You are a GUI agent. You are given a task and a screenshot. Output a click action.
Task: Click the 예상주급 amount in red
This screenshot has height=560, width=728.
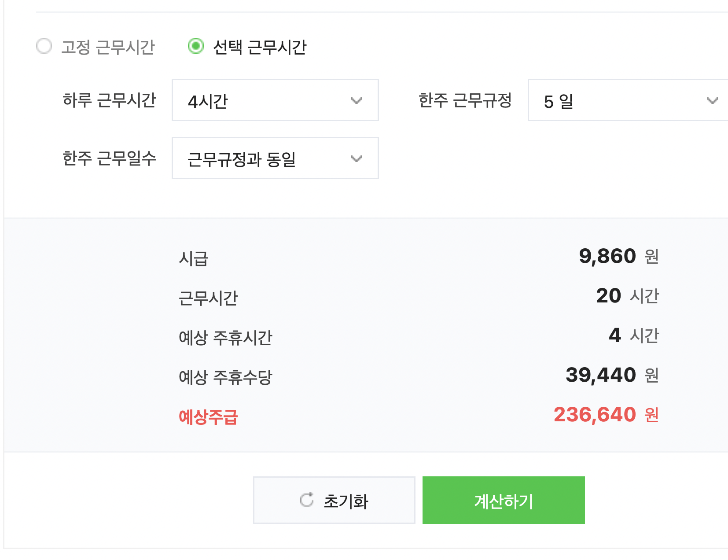[x=595, y=414]
